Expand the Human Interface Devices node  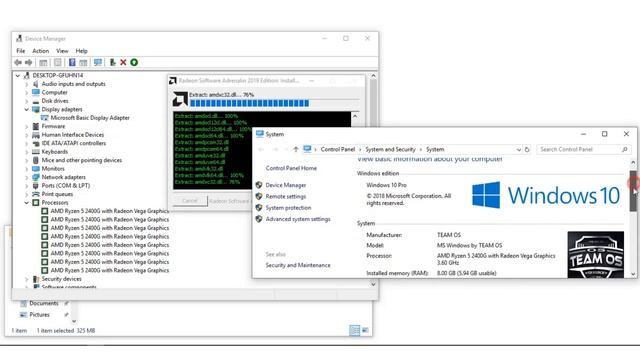(x=27, y=135)
